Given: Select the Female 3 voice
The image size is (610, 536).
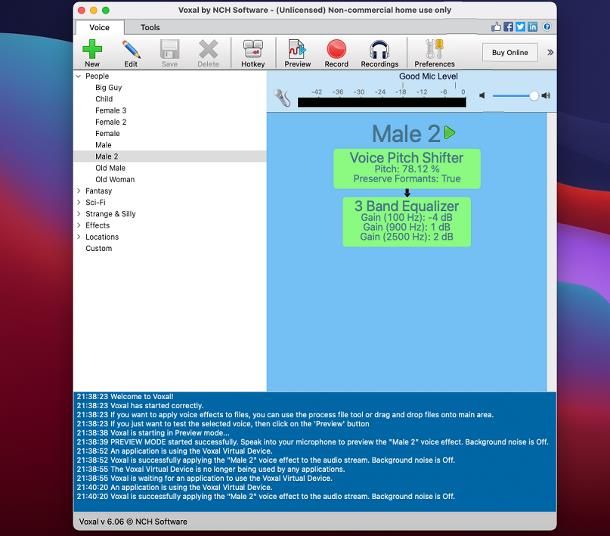Looking at the screenshot, I should tap(111, 110).
